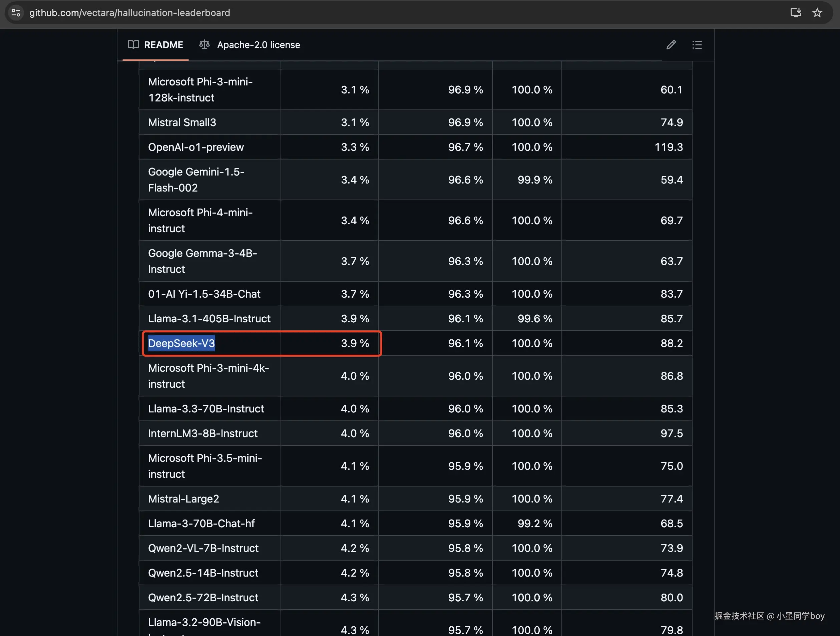Image resolution: width=840 pixels, height=636 pixels.
Task: Click the install app icon in address bar
Action: tap(795, 13)
